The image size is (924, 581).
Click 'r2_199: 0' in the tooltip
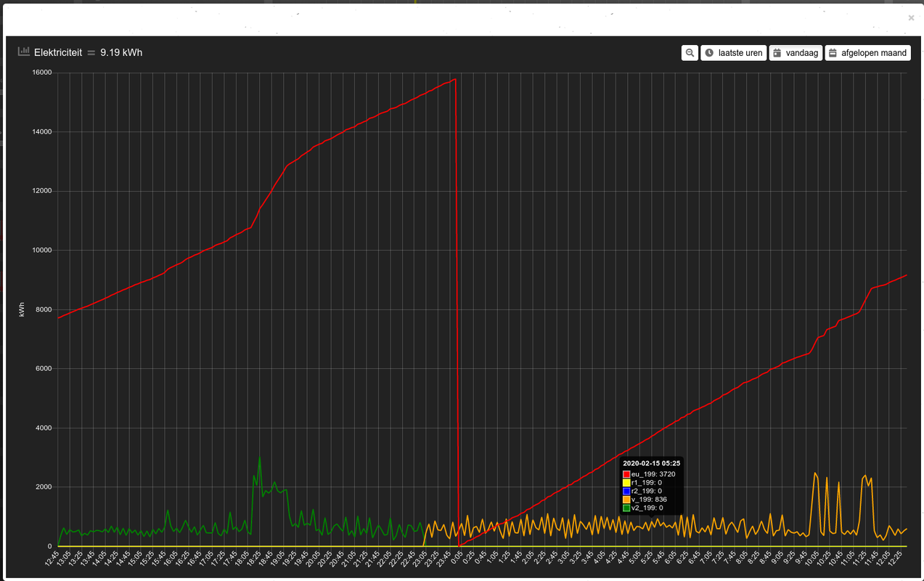point(646,491)
